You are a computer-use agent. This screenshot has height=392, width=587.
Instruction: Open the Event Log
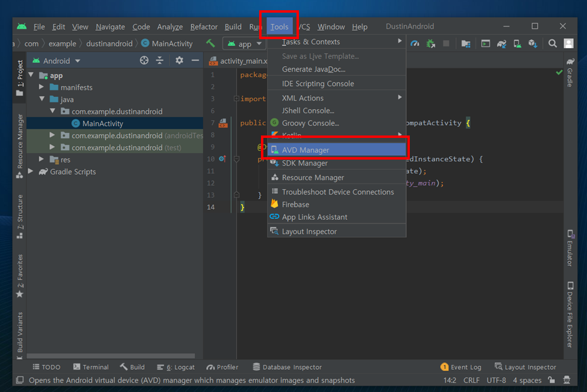461,367
